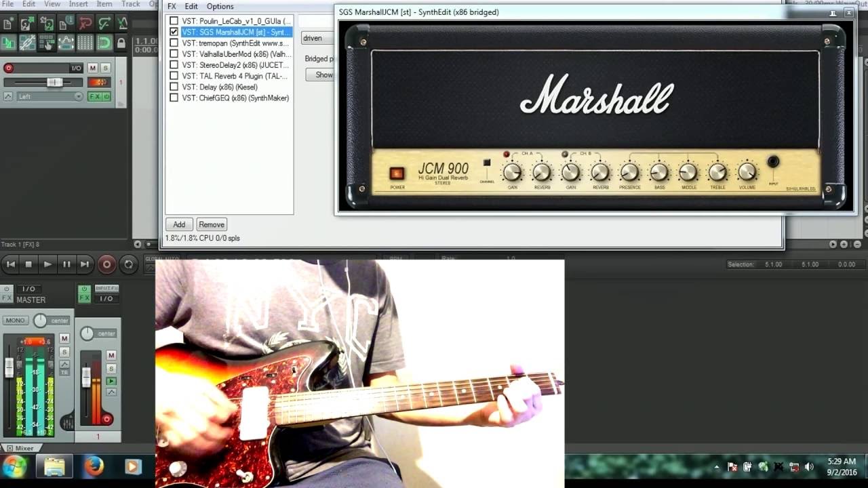This screenshot has height=488, width=868.
Task: Enable ValhallaUberMod plugin checkbox
Action: (x=174, y=54)
